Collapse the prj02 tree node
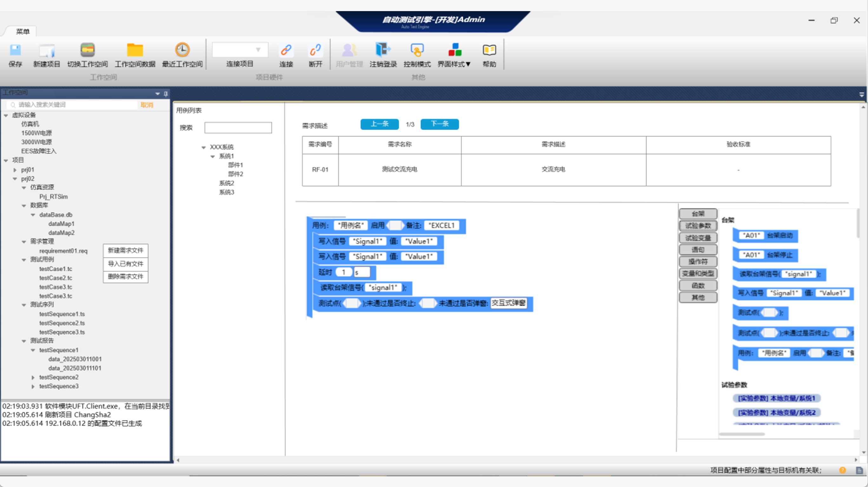Viewport: 868px width, 487px height. click(x=15, y=179)
